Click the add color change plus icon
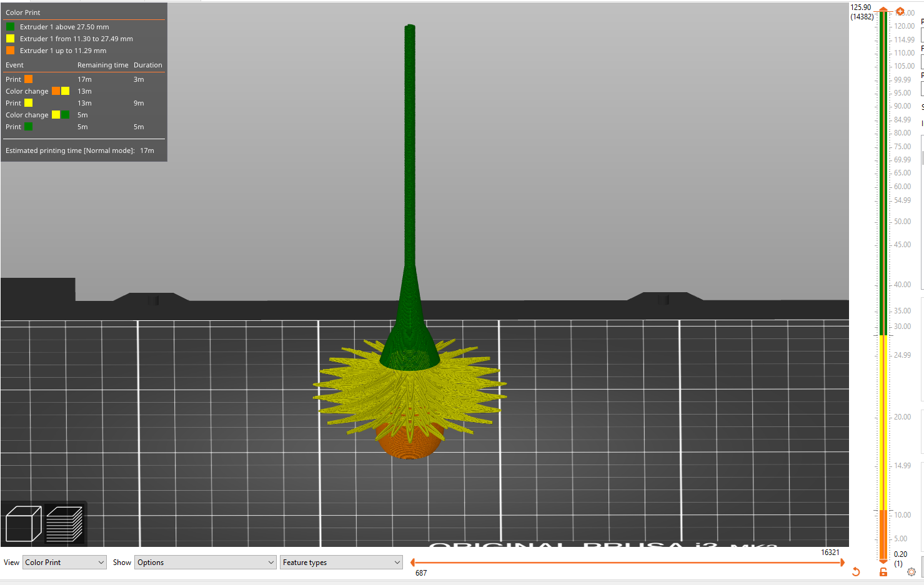924x585 pixels. pyautogui.click(x=900, y=11)
